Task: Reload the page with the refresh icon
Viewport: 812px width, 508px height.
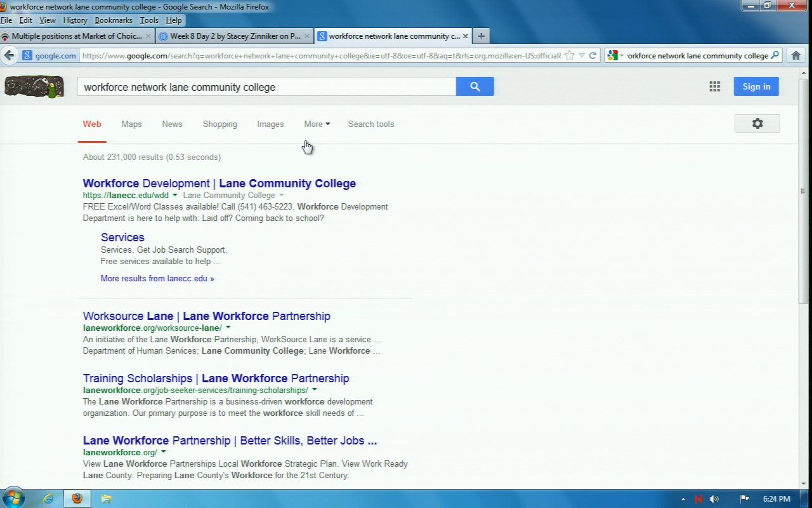Action: click(x=593, y=56)
